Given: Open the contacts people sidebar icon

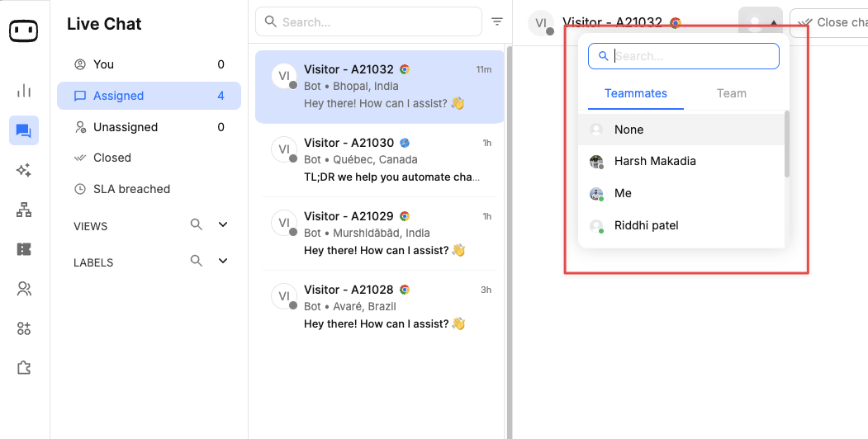Looking at the screenshot, I should pos(24,289).
